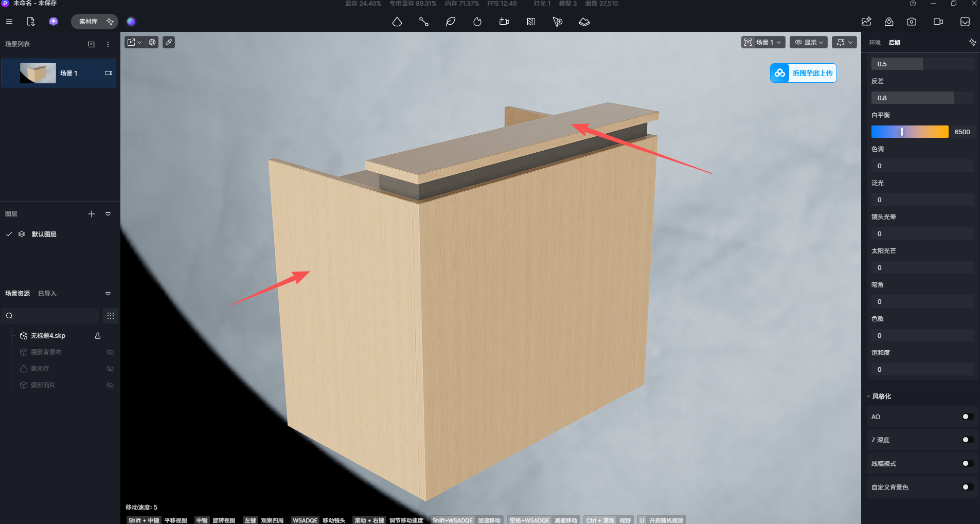
Task: Click the eyedropper material picker icon
Action: coord(169,42)
